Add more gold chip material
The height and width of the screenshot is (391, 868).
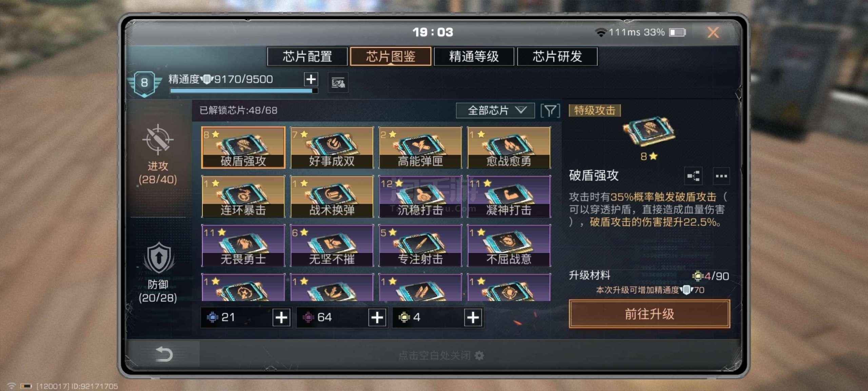tap(473, 318)
